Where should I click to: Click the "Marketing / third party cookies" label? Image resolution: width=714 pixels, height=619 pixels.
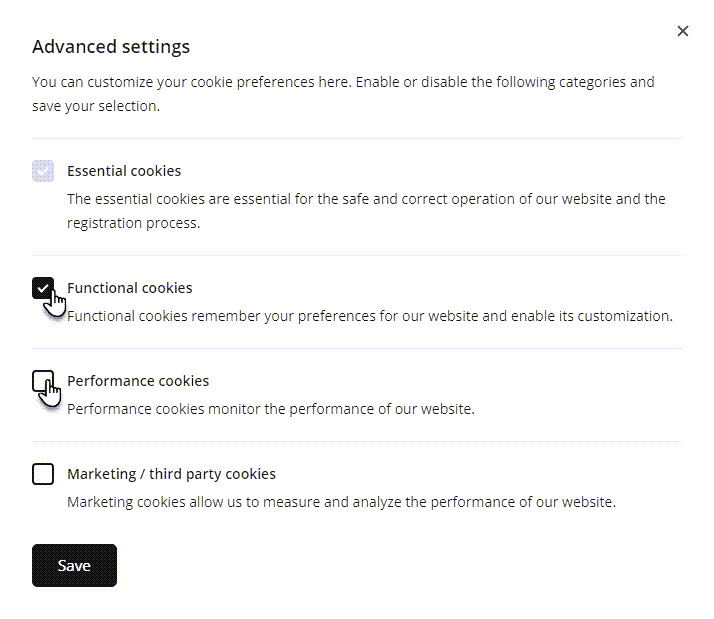pyautogui.click(x=171, y=474)
